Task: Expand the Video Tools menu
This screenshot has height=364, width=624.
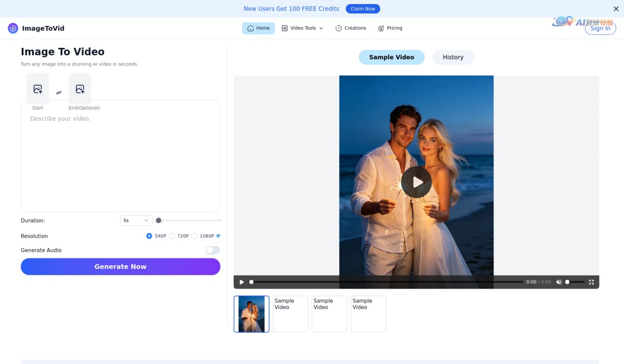Action: (302, 28)
